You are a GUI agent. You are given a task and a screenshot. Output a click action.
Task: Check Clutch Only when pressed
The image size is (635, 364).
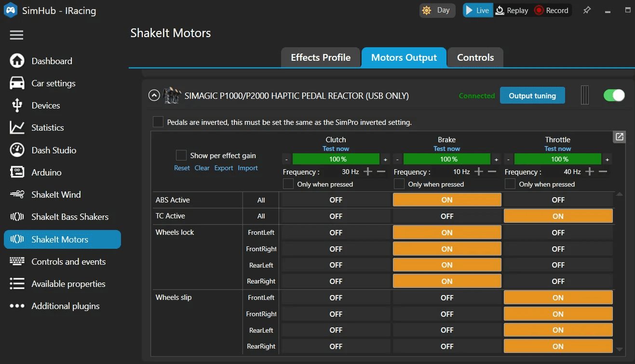point(288,184)
